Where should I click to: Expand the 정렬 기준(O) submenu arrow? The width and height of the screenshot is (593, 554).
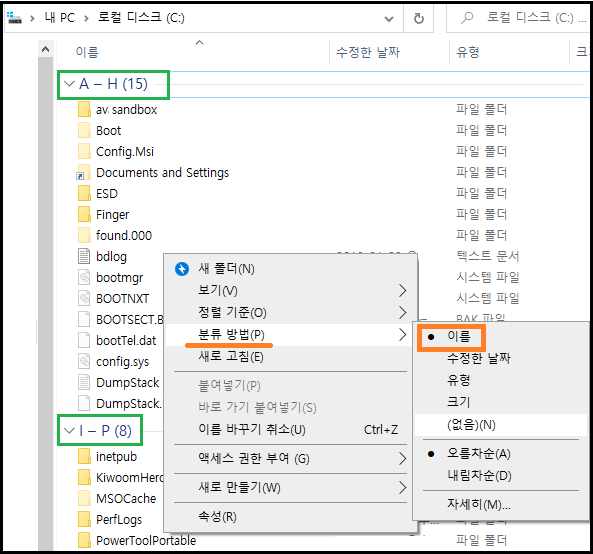(402, 312)
